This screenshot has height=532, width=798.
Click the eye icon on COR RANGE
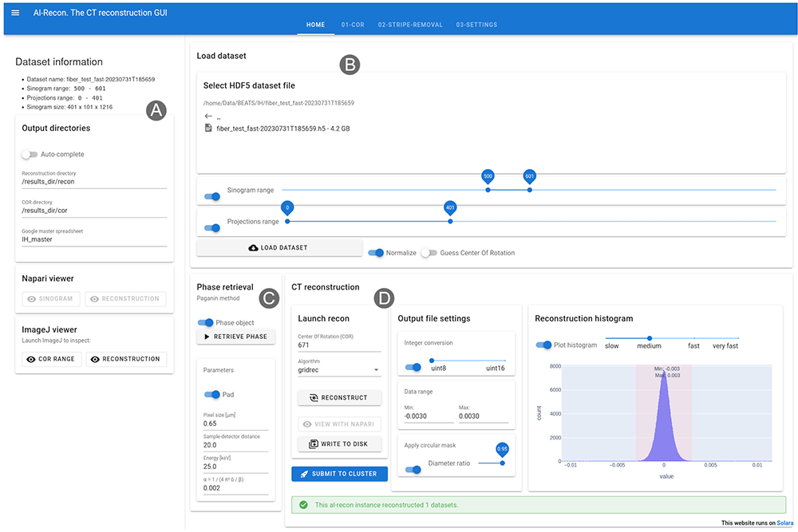click(x=31, y=359)
